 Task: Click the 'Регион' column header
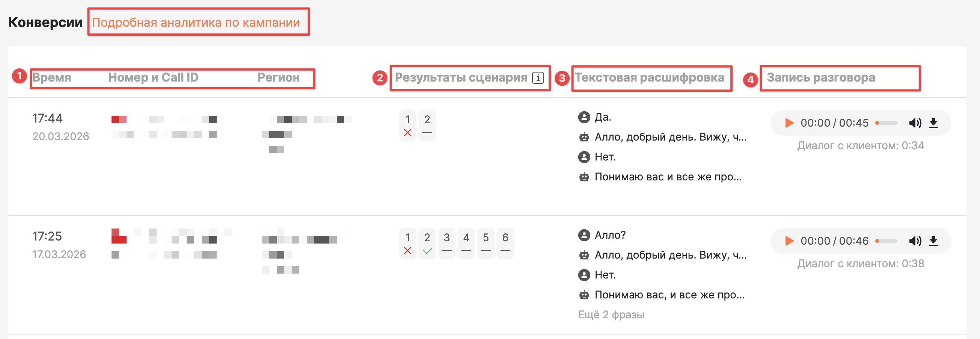coord(279,78)
